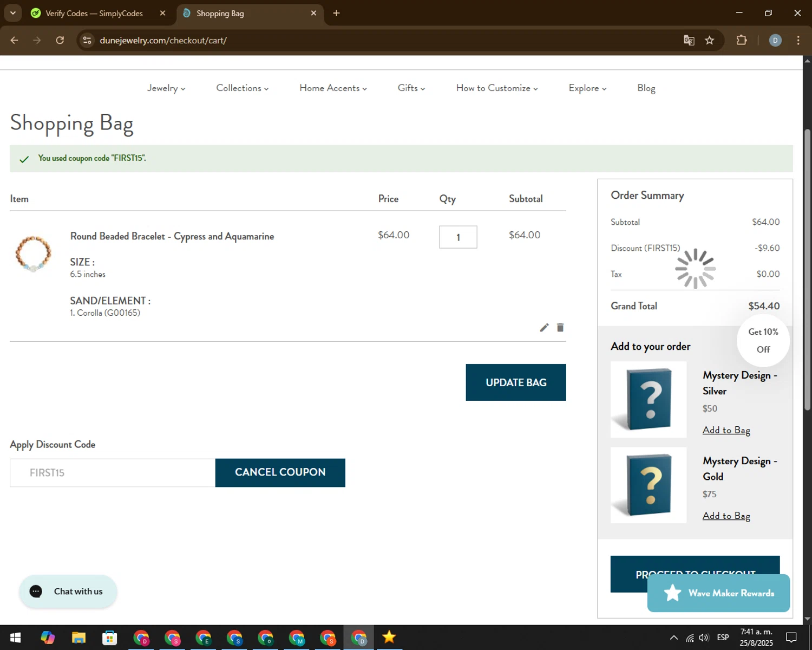
Task: Open the Windows Start menu
Action: tap(15, 638)
